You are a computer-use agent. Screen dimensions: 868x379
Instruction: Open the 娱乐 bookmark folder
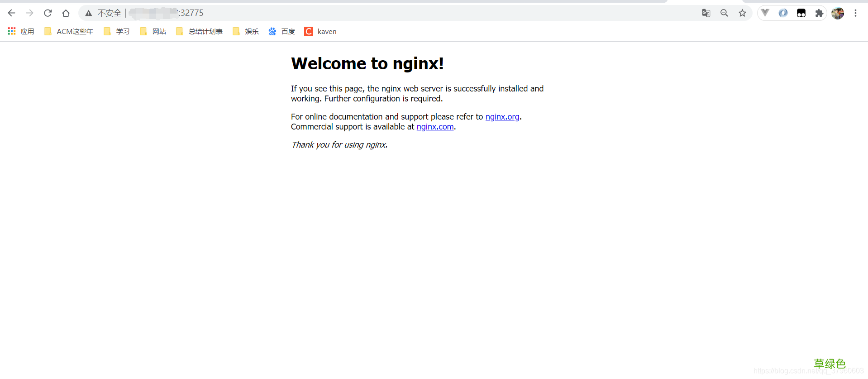246,31
